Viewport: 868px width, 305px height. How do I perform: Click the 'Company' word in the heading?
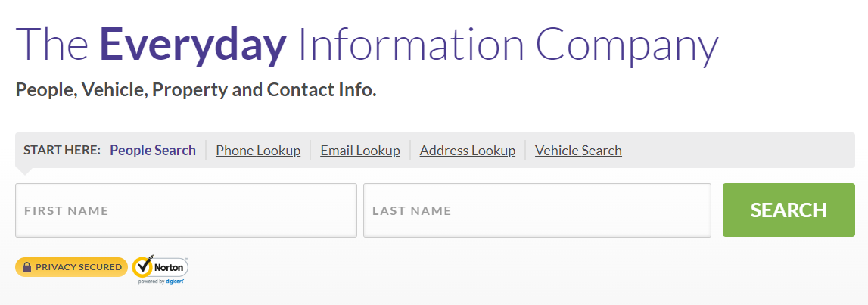627,47
